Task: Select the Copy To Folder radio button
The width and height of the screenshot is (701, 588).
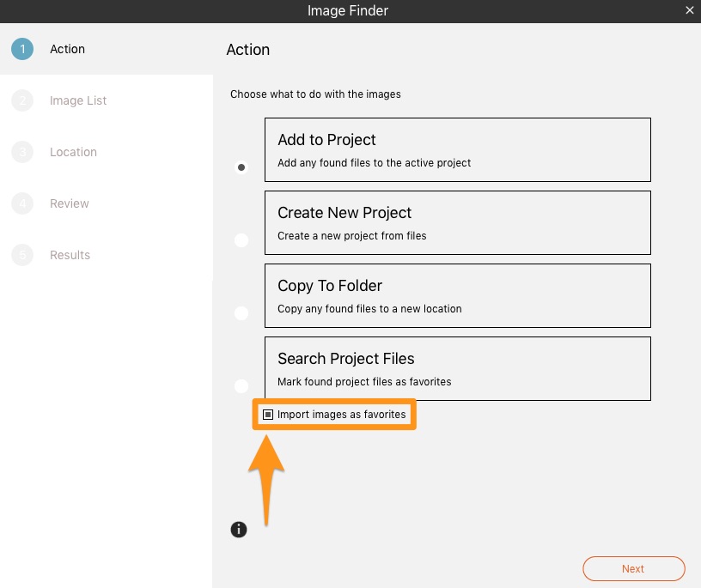Action: coord(241,312)
